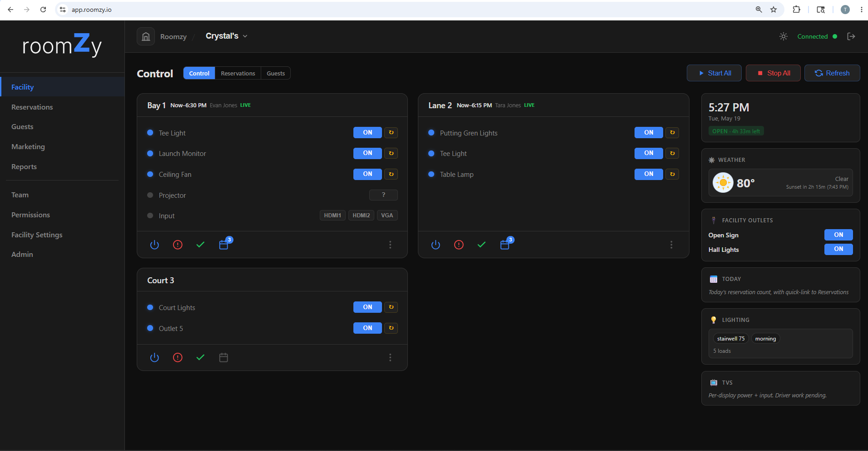Toggle Bay 1 Tee Light ON switch
Image resolution: width=868 pixels, height=451 pixels.
tap(367, 133)
